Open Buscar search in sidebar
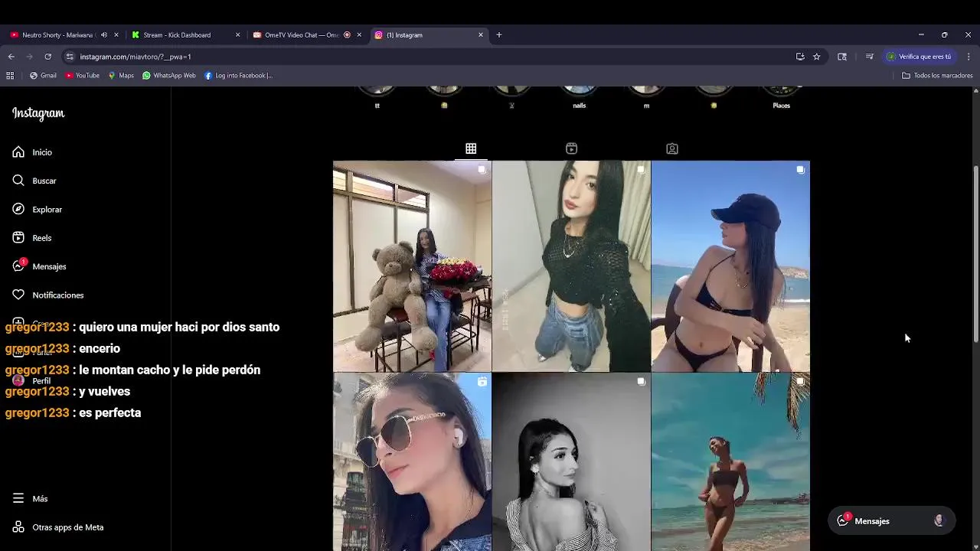The image size is (980, 551). (34, 181)
